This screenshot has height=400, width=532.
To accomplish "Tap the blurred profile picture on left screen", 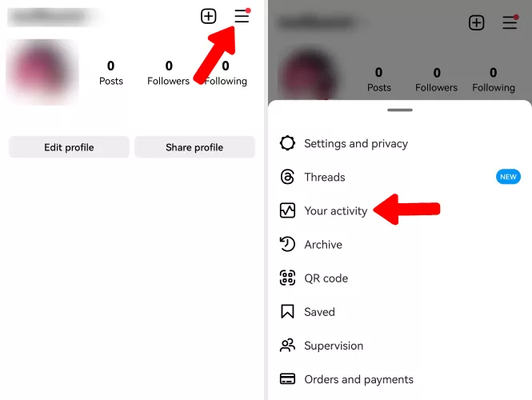I will click(x=42, y=71).
